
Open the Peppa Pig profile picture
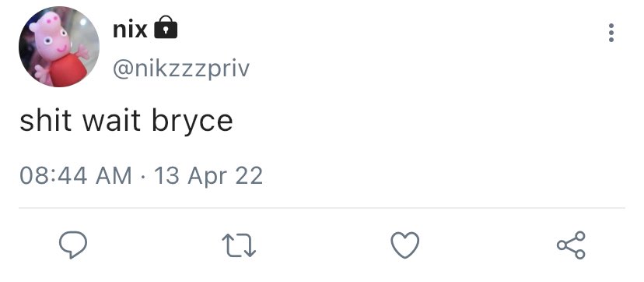pos(59,47)
